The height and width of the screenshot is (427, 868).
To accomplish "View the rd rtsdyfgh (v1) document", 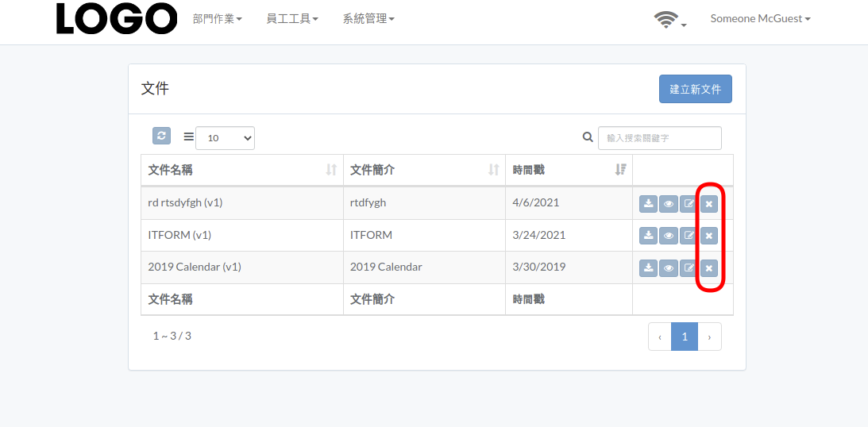I will point(669,204).
